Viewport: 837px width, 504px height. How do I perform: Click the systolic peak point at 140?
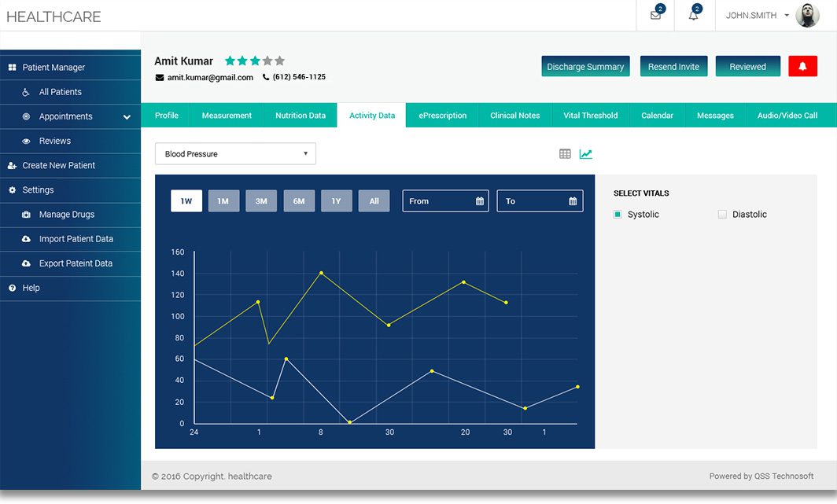(x=321, y=273)
